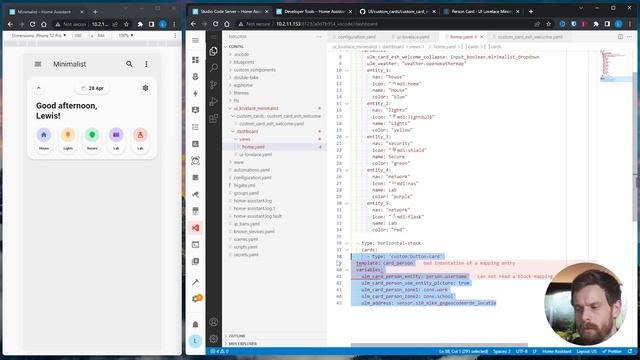640x360 pixels.
Task: Open the VS Code Explorer view
Action: tap(213, 51)
